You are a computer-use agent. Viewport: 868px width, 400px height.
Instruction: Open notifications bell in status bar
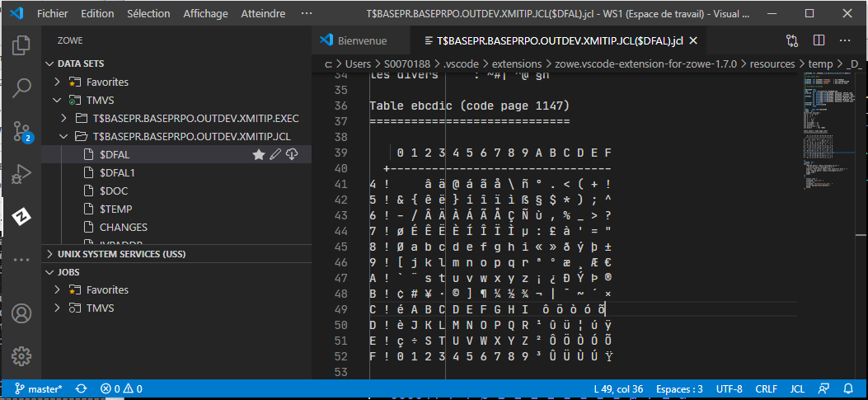point(848,388)
